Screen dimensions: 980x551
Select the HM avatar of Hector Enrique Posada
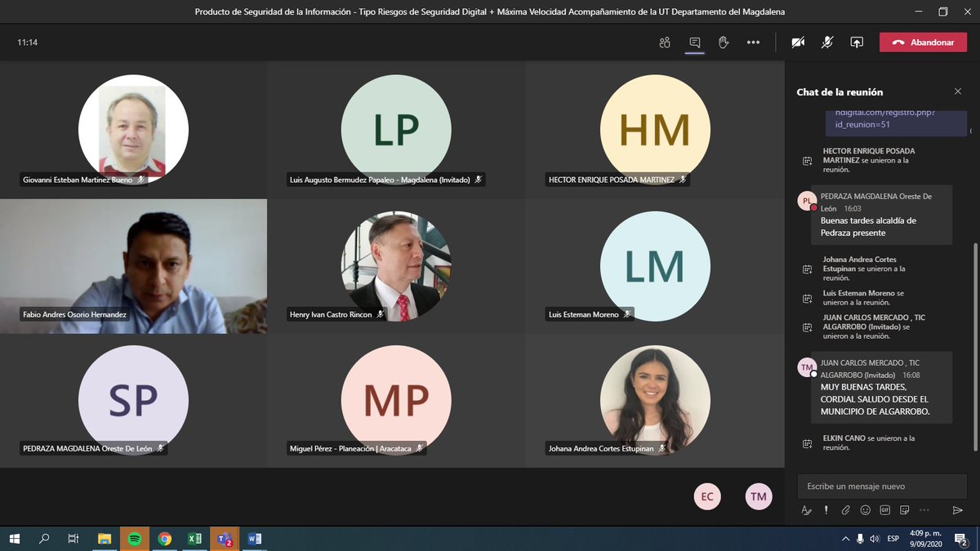655,130
